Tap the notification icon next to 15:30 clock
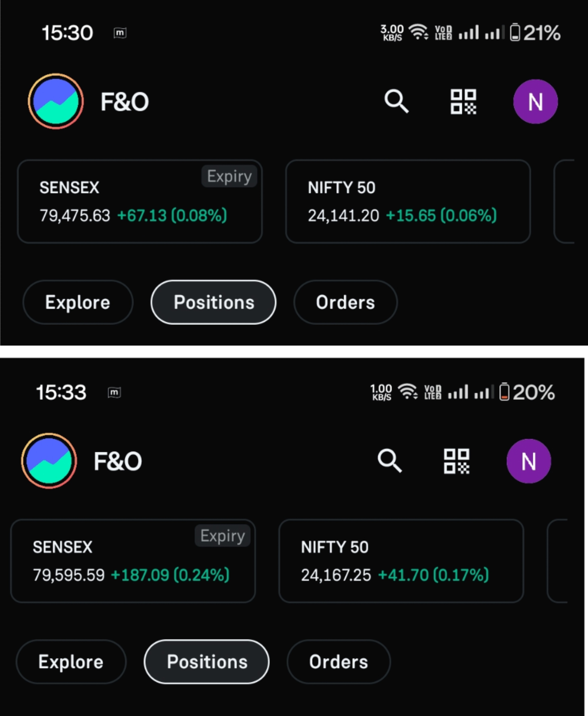The height and width of the screenshot is (716, 588). [120, 33]
